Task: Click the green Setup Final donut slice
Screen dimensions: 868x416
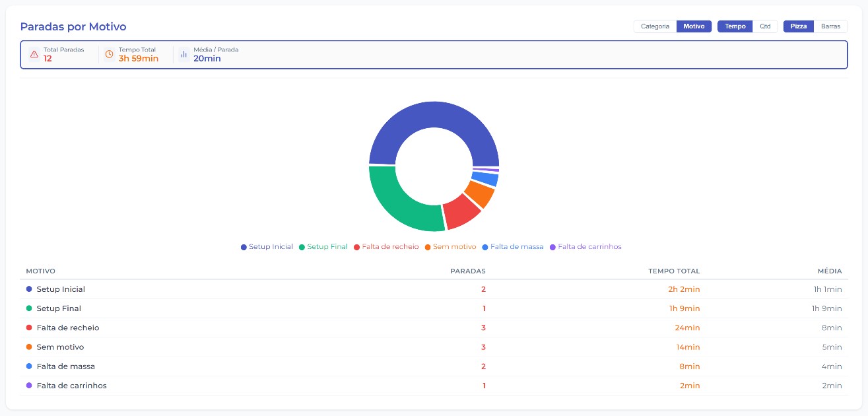Action: point(396,203)
